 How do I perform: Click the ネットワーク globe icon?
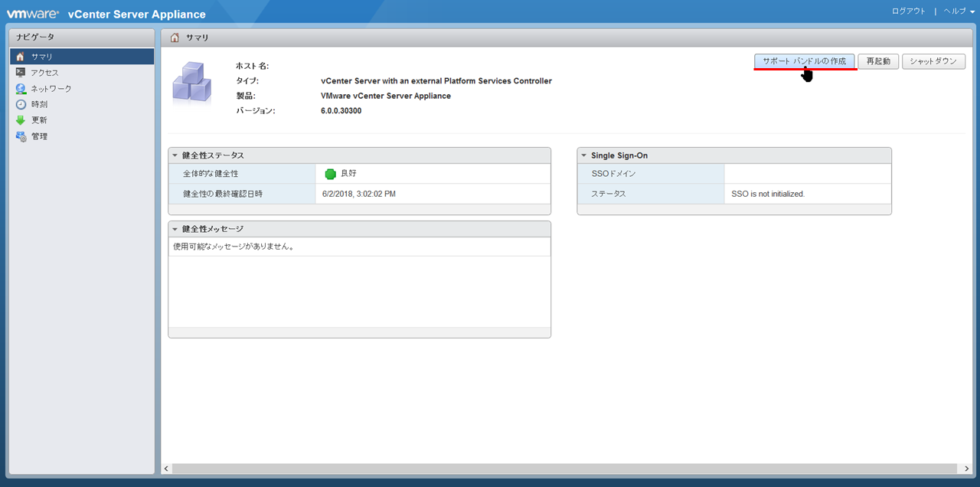click(21, 89)
